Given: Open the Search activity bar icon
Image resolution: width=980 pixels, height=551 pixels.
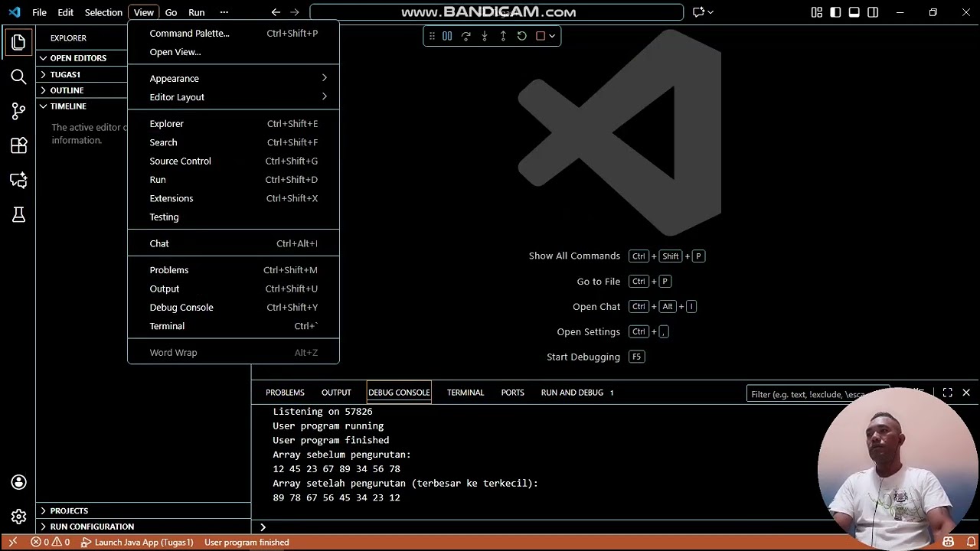Looking at the screenshot, I should coord(18,77).
